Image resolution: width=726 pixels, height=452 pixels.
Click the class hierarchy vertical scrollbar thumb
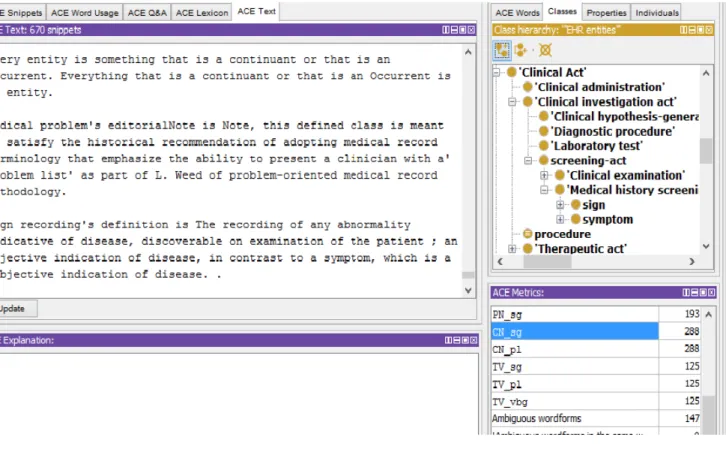pos(706,151)
